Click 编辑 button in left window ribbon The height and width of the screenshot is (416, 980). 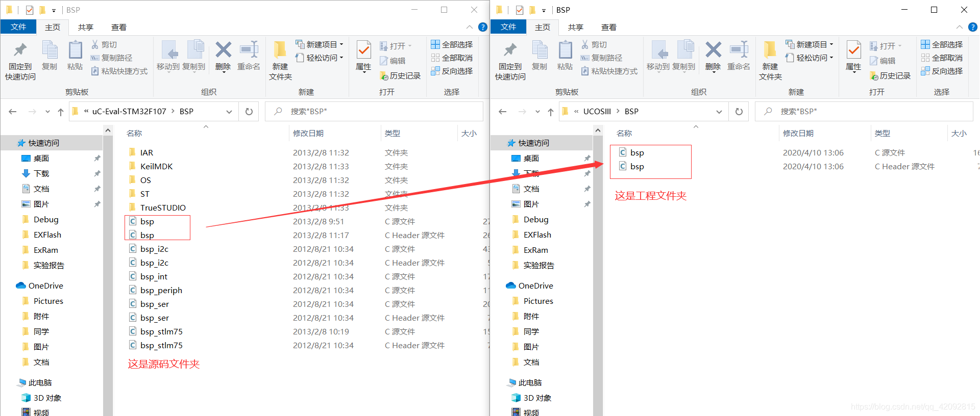tap(393, 61)
